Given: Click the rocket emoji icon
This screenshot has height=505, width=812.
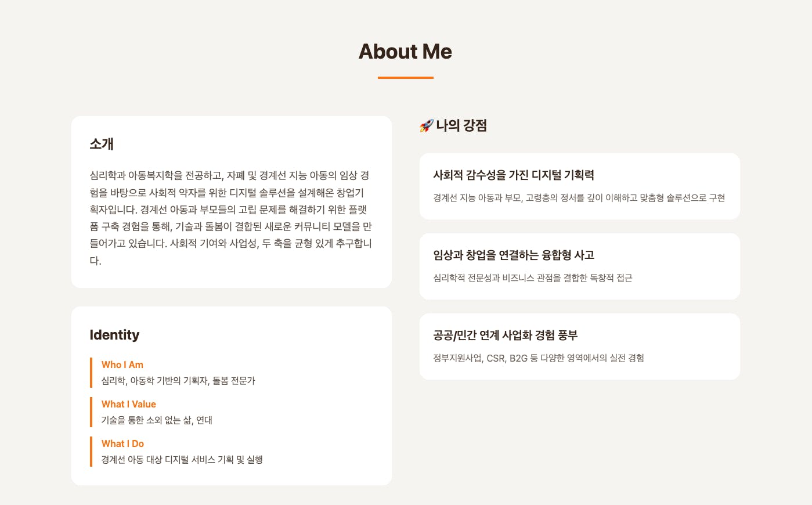Looking at the screenshot, I should (x=426, y=125).
